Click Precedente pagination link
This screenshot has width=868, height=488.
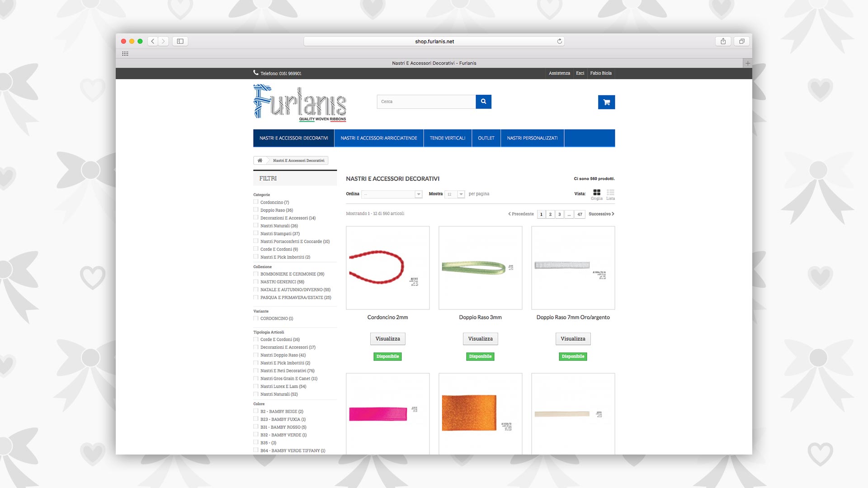click(x=521, y=214)
